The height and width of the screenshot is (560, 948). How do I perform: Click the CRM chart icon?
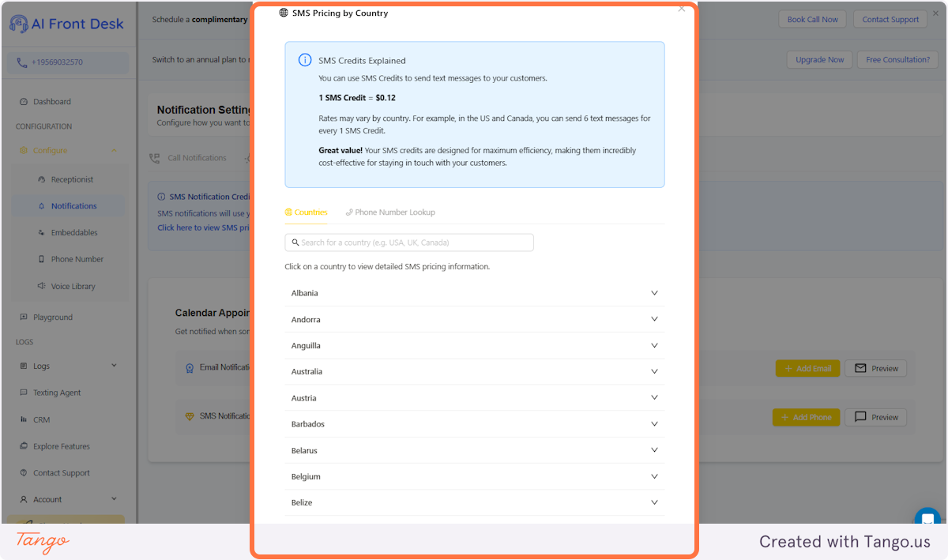[x=24, y=419]
